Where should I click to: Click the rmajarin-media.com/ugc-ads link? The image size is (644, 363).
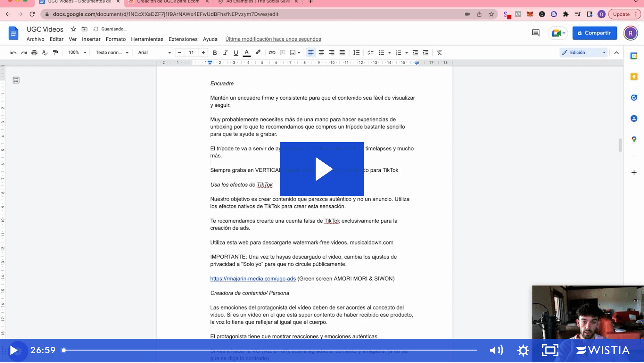click(x=253, y=279)
